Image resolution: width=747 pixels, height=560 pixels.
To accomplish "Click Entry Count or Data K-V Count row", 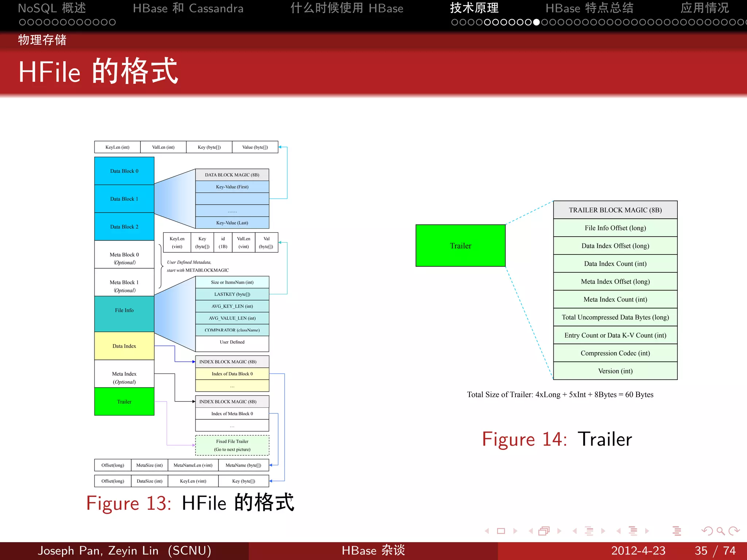I will point(615,335).
